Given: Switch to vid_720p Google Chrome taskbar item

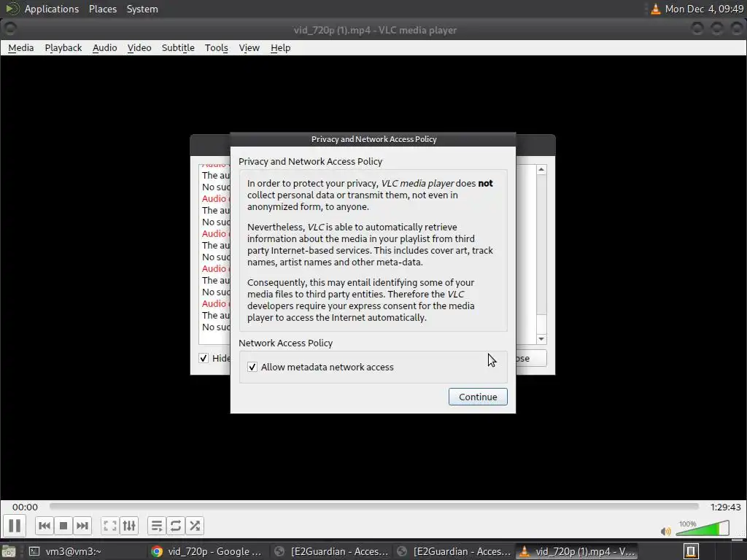Looking at the screenshot, I should pos(206,551).
